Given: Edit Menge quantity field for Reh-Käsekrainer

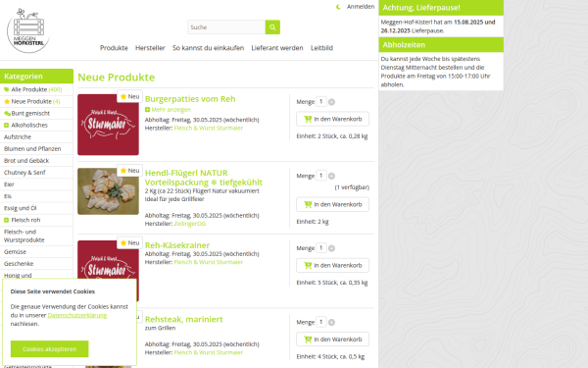Looking at the screenshot, I should click(x=321, y=248).
